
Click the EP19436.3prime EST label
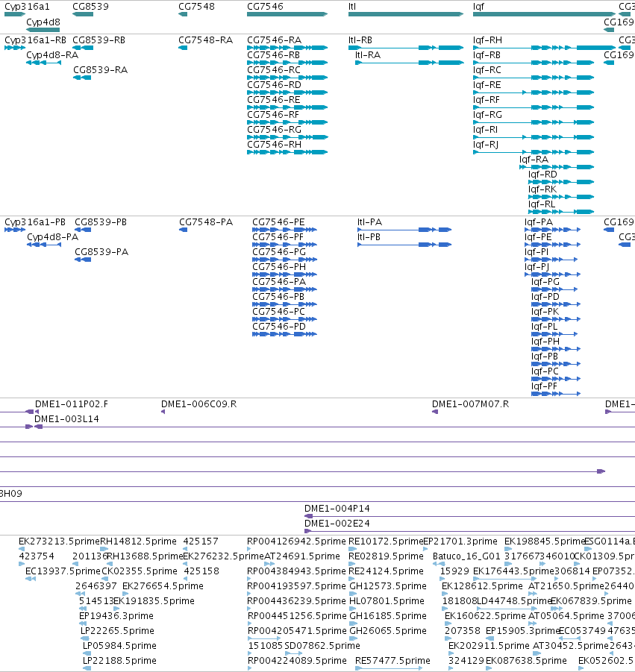tap(116, 616)
